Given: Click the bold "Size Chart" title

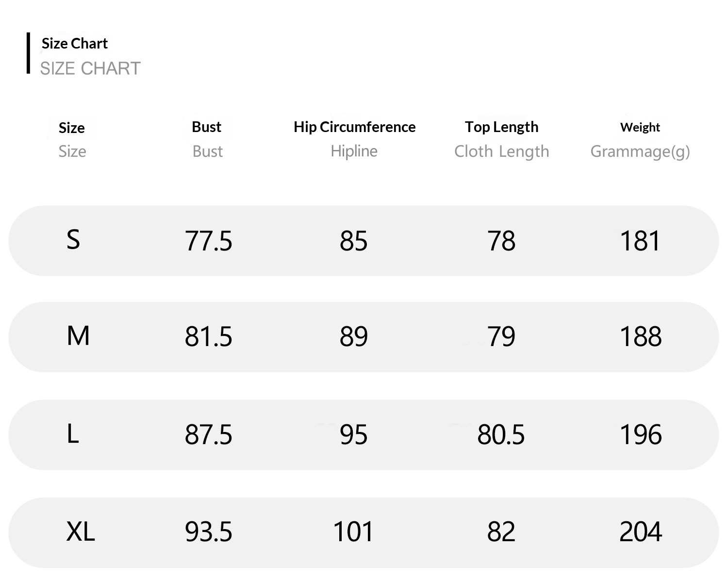Looking at the screenshot, I should click(x=75, y=44).
